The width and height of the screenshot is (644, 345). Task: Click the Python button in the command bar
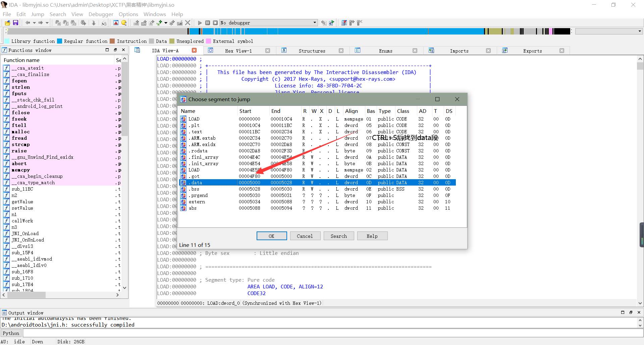[x=11, y=333]
